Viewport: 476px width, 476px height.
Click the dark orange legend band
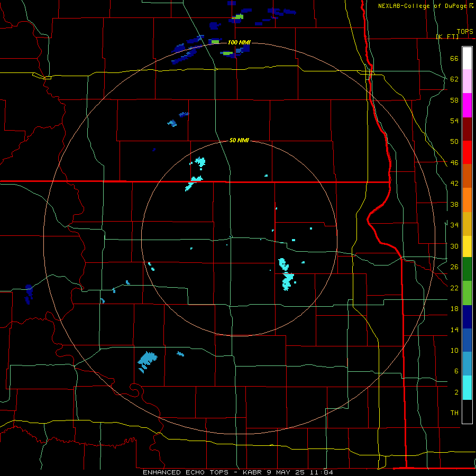tap(467, 176)
